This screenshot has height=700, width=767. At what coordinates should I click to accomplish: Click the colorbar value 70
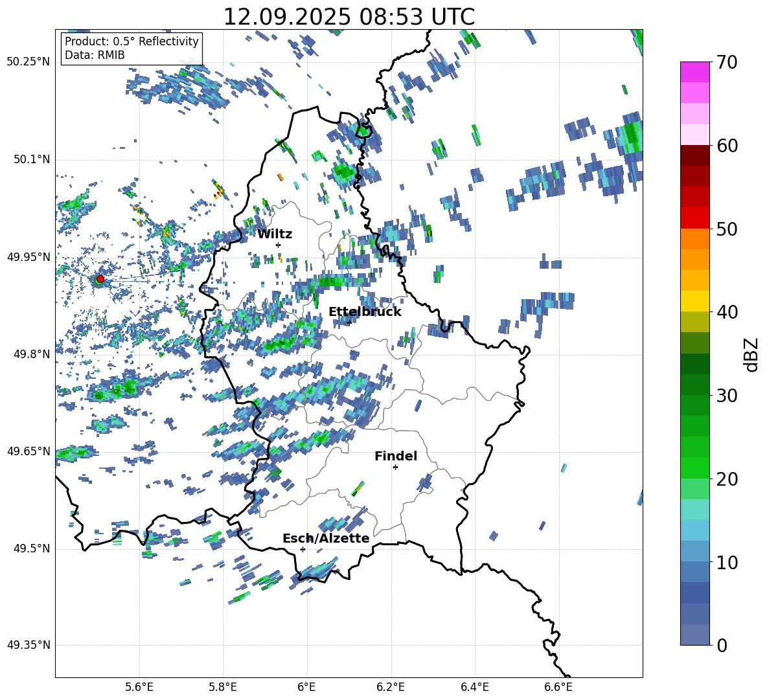(727, 62)
